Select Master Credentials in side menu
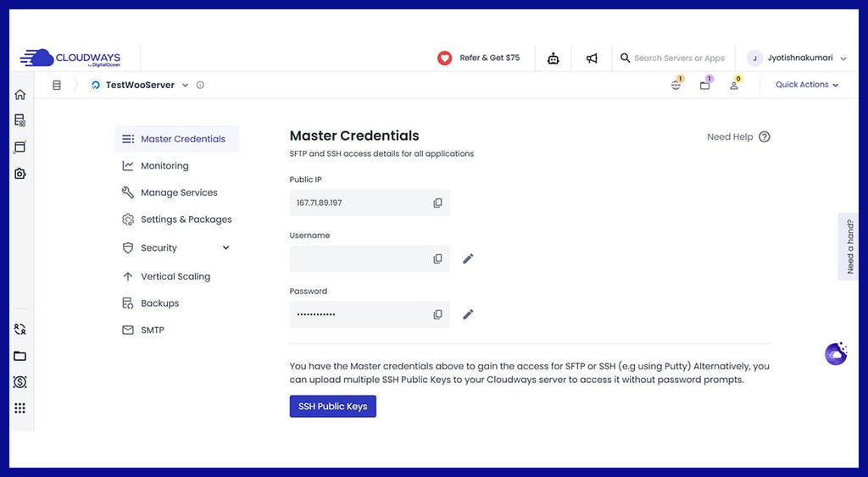868x477 pixels. 176,139
